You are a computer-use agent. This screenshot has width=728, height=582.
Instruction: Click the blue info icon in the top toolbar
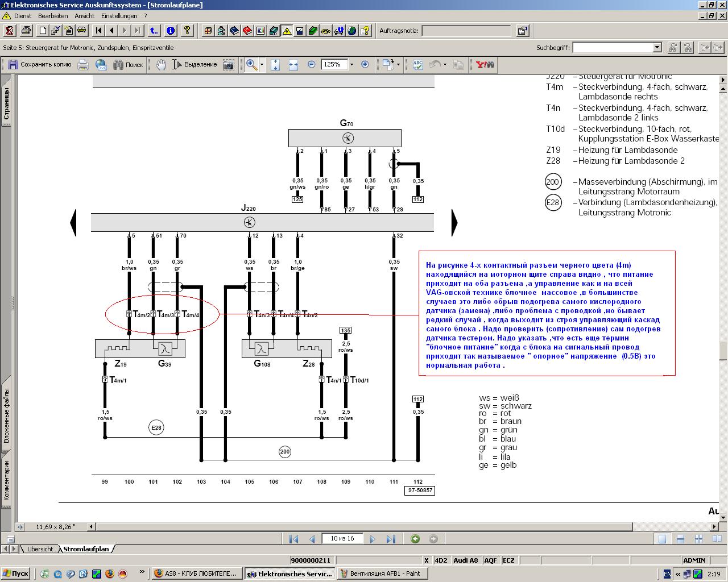click(171, 31)
